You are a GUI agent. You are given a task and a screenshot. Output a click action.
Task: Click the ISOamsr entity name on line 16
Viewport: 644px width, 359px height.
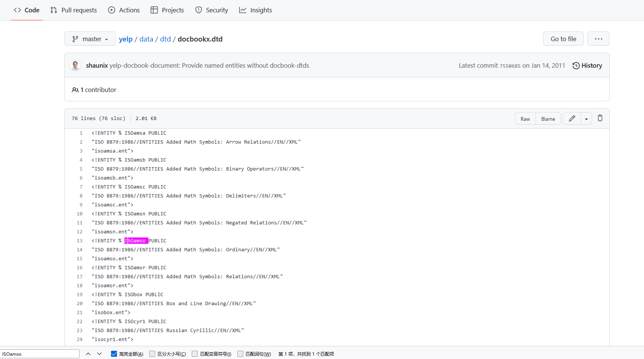[135, 268]
